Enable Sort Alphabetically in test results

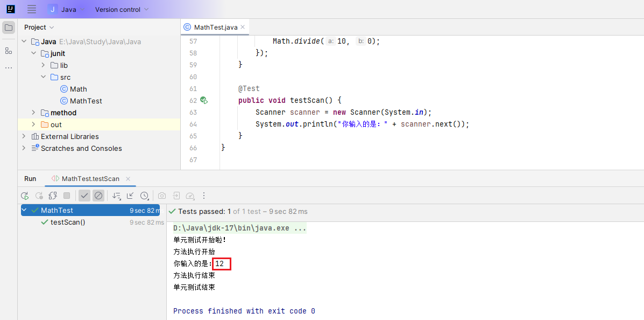tap(117, 196)
